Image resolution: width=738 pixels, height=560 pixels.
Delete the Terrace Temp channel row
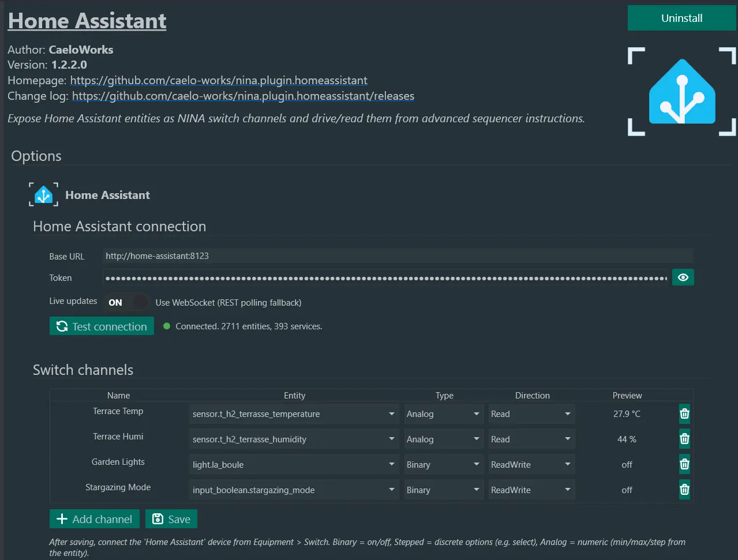click(x=684, y=414)
